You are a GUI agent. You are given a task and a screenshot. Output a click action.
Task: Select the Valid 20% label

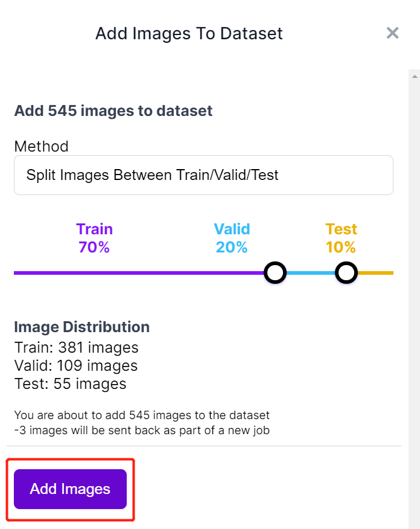pos(232,238)
